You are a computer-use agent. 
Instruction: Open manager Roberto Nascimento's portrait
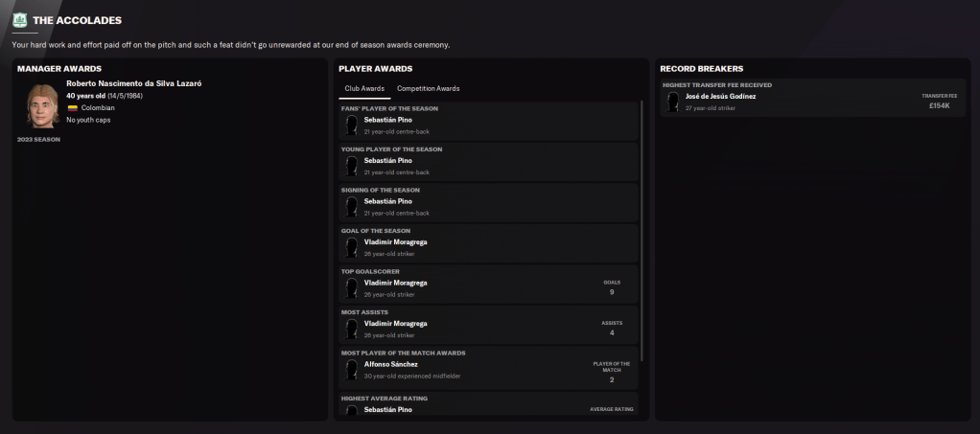tap(42, 104)
